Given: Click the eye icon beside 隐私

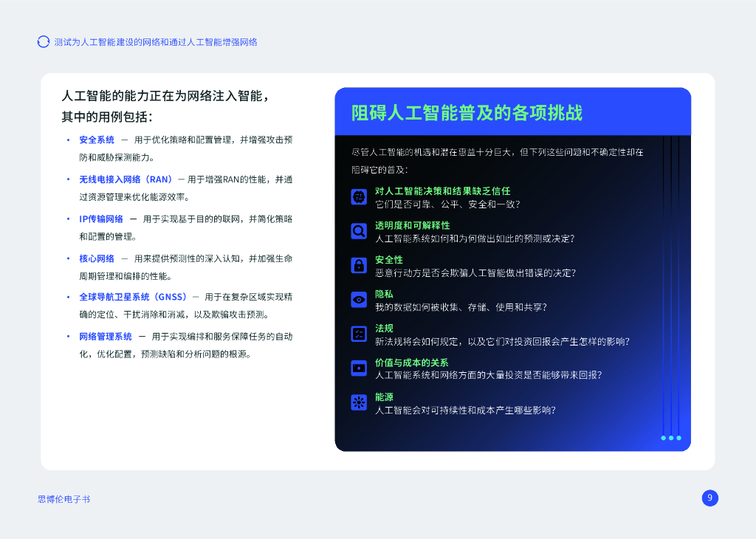Looking at the screenshot, I should click(357, 299).
